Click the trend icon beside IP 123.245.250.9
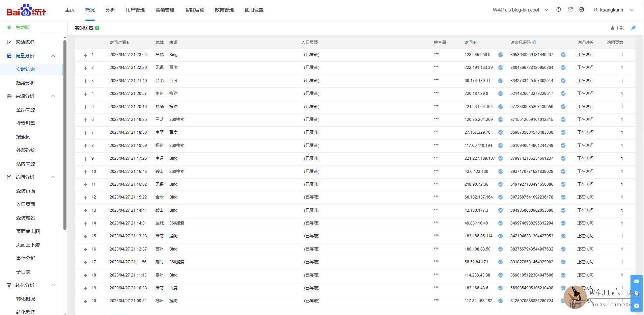Image resolution: width=644 pixels, height=315 pixels. pos(501,55)
